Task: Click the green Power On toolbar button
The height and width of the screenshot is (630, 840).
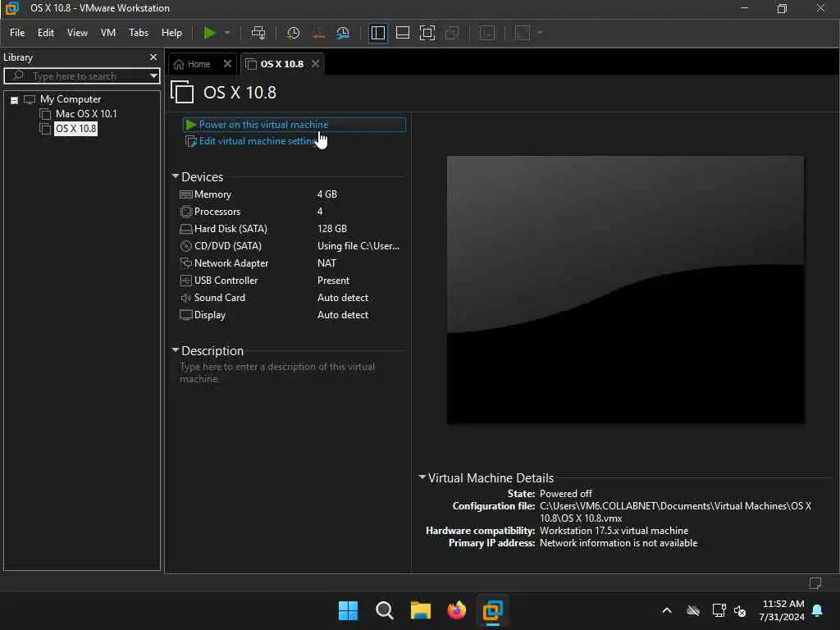Action: (209, 33)
